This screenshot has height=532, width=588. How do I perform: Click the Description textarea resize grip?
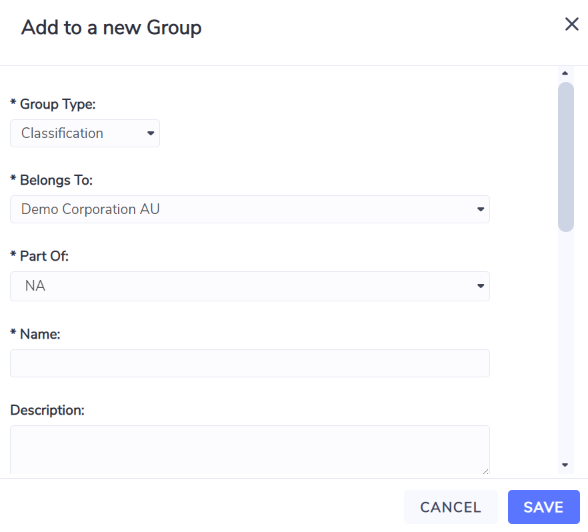(x=485, y=471)
